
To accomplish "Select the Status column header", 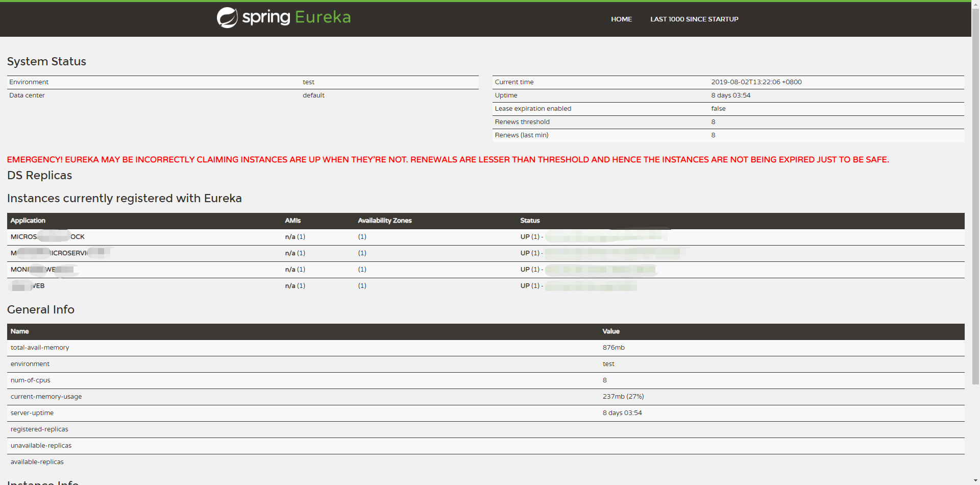I will (x=530, y=221).
